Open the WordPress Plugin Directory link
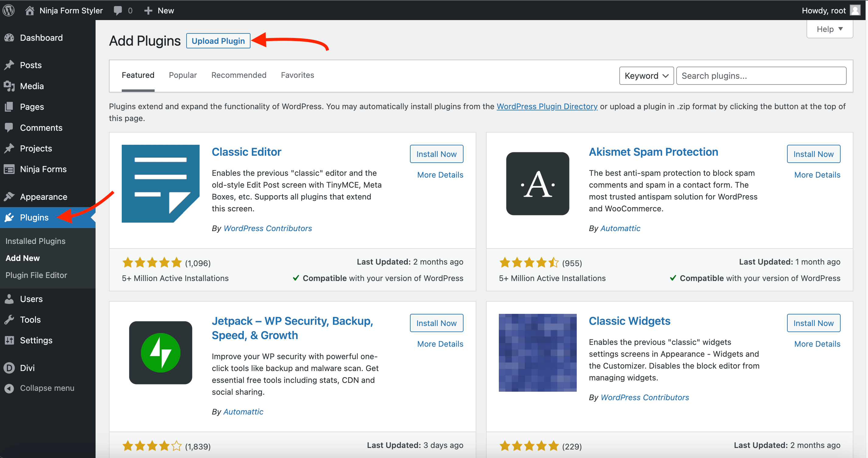This screenshot has width=868, height=458. 547,106
